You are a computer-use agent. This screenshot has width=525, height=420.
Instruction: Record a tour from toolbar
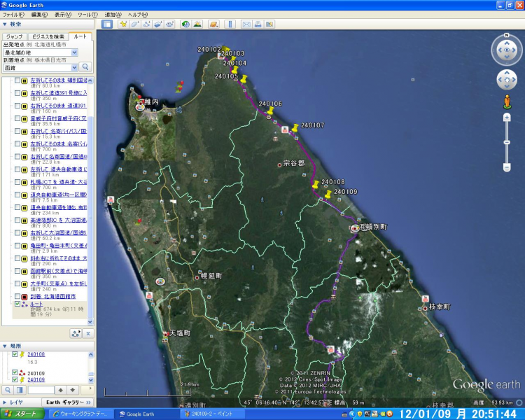pyautogui.click(x=170, y=24)
